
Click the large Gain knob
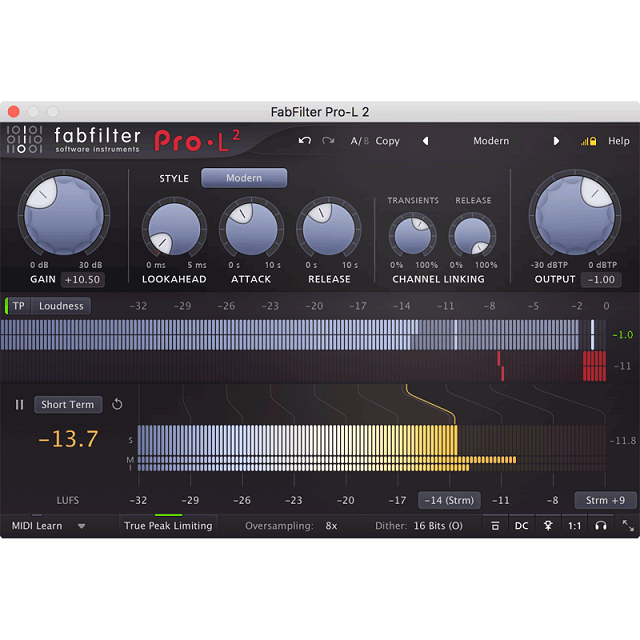point(64,215)
